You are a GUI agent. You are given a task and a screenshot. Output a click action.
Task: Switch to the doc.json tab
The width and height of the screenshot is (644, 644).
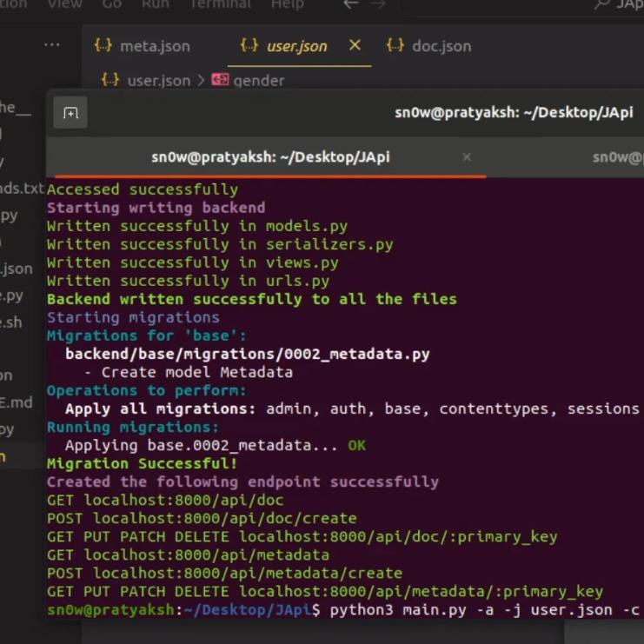click(441, 46)
